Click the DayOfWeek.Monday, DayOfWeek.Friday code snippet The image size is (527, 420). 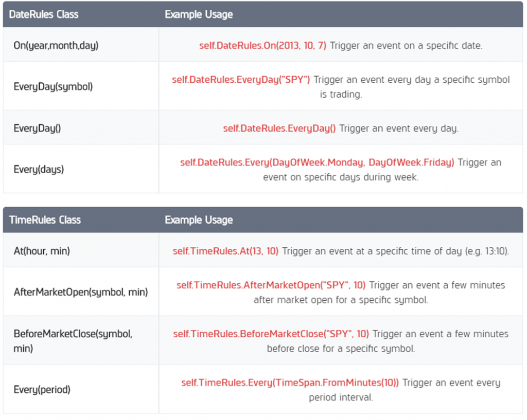(363, 162)
